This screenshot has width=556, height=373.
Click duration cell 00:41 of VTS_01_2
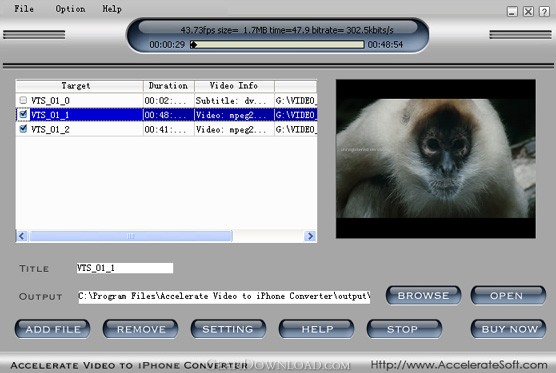pyautogui.click(x=169, y=129)
